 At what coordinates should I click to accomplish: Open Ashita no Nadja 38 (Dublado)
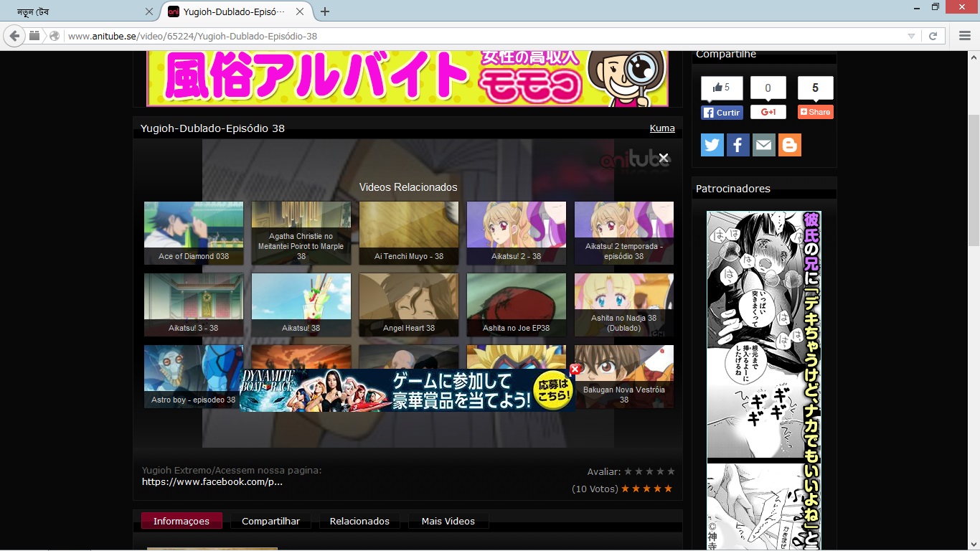[624, 305]
